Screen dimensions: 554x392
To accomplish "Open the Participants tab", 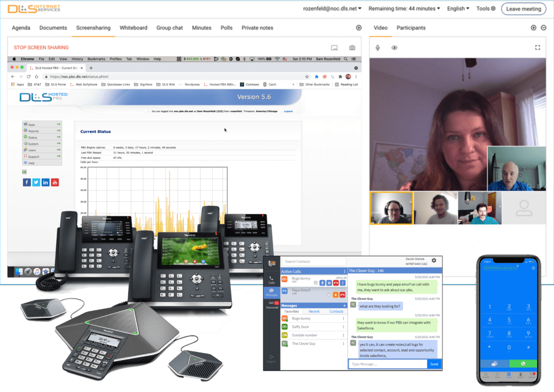I will pyautogui.click(x=411, y=28).
